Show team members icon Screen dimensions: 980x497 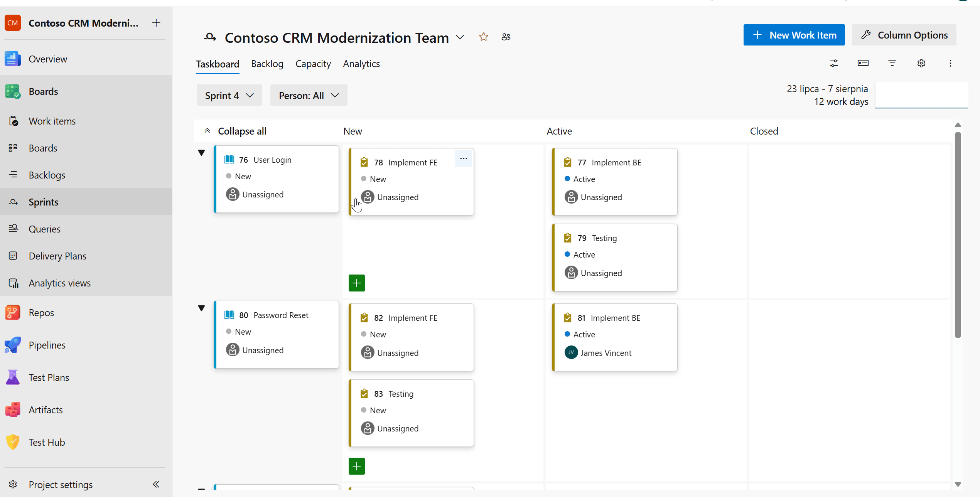click(x=506, y=37)
